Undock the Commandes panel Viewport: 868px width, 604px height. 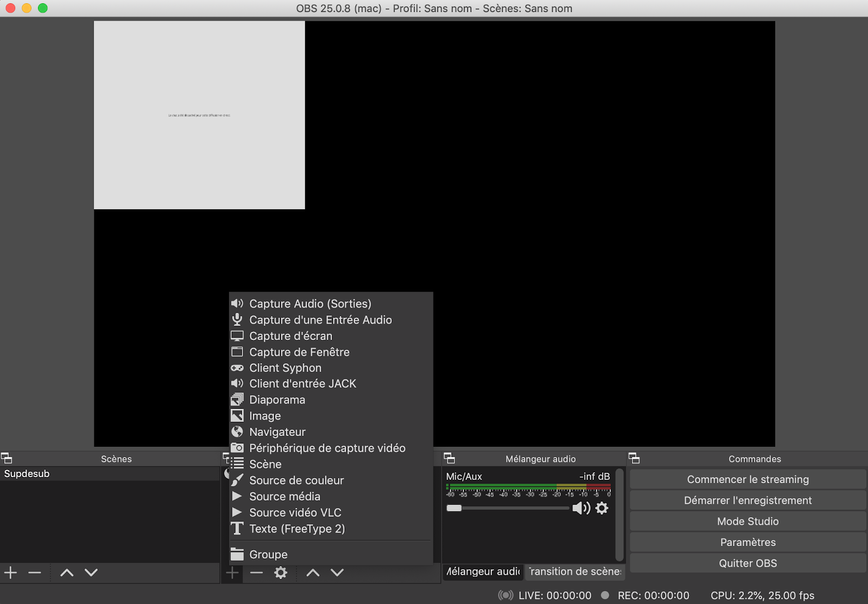point(634,458)
